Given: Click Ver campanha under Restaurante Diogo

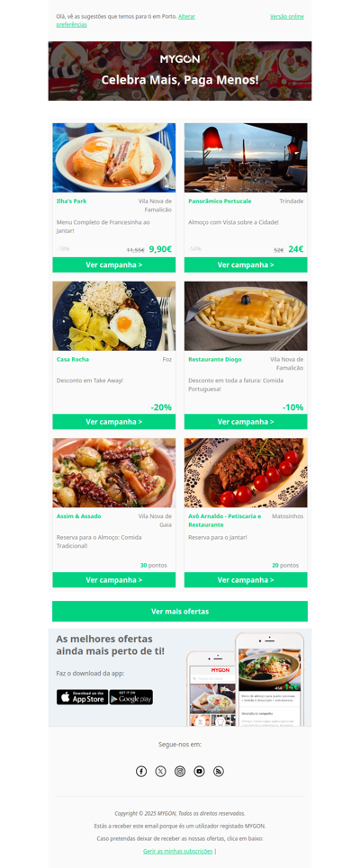Looking at the screenshot, I should click(x=246, y=422).
